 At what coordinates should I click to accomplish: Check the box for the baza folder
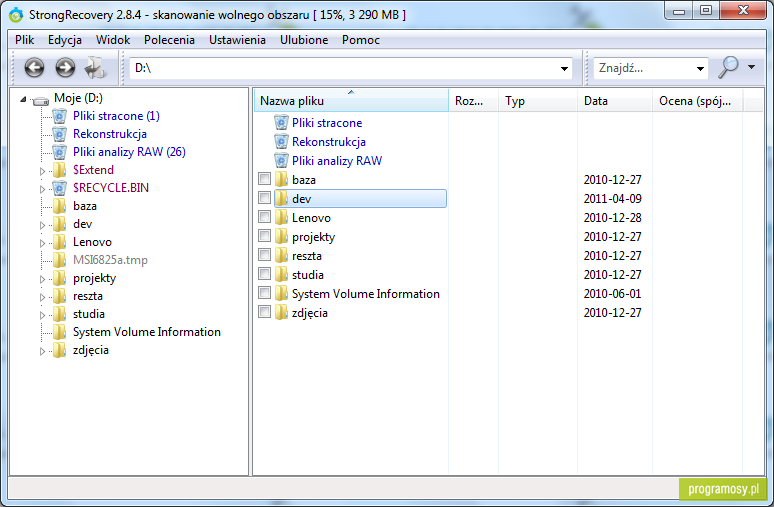tap(265, 179)
